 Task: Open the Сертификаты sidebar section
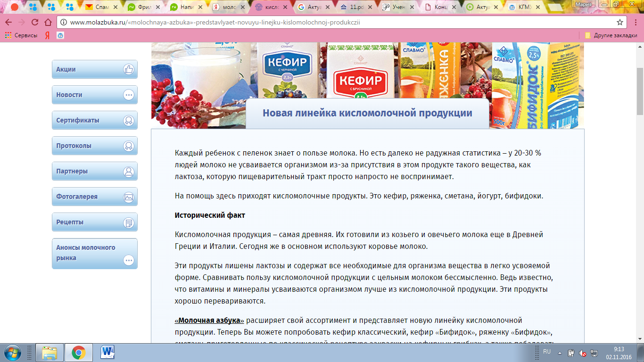(x=95, y=120)
